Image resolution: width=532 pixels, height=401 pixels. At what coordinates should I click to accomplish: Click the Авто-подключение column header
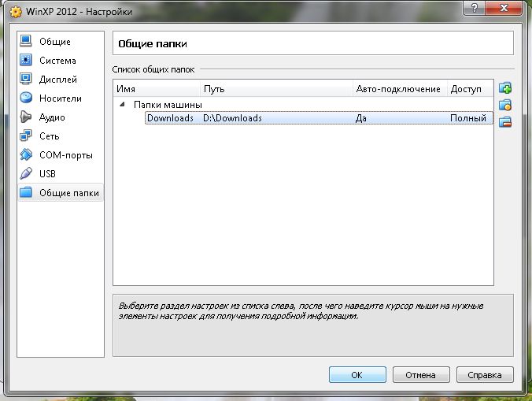click(399, 89)
